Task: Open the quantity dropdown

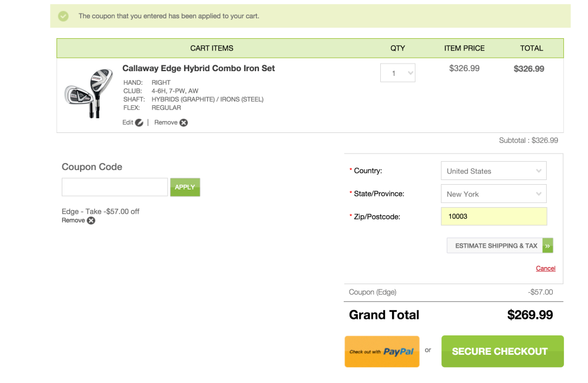Action: click(x=398, y=73)
